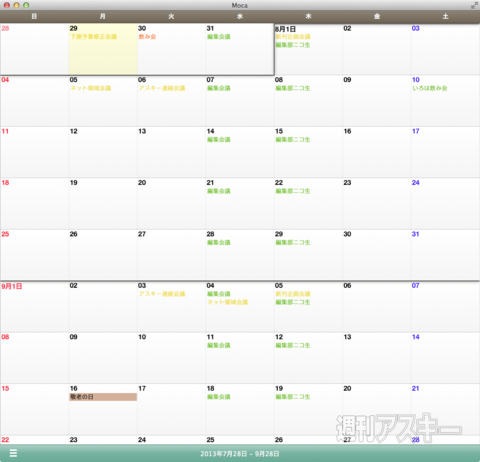The image size is (480, 462).
Task: Open 編集会議 event on July 31
Action: pos(219,37)
